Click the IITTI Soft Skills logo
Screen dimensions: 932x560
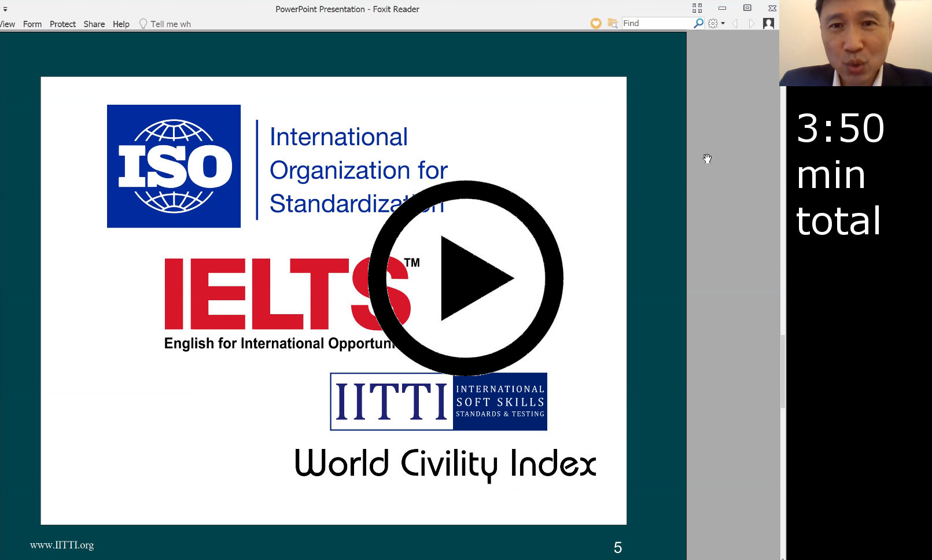(x=439, y=401)
